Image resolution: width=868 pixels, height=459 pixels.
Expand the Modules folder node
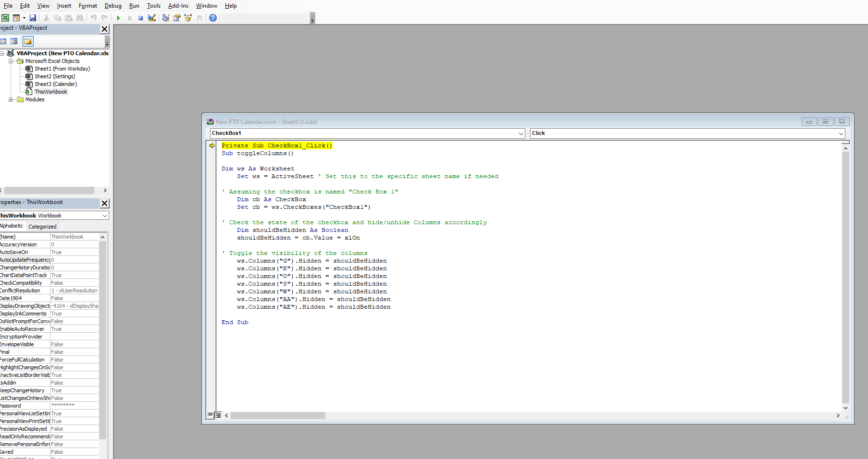(x=11, y=99)
